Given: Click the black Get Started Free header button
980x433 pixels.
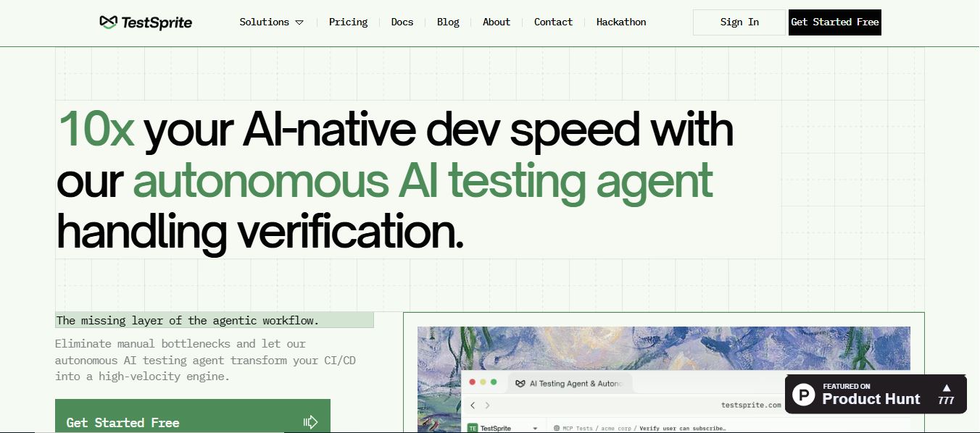Looking at the screenshot, I should point(835,22).
